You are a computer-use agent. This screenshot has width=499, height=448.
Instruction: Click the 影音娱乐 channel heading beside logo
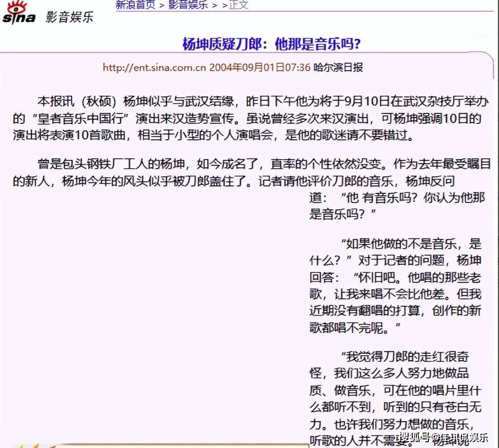click(x=70, y=17)
